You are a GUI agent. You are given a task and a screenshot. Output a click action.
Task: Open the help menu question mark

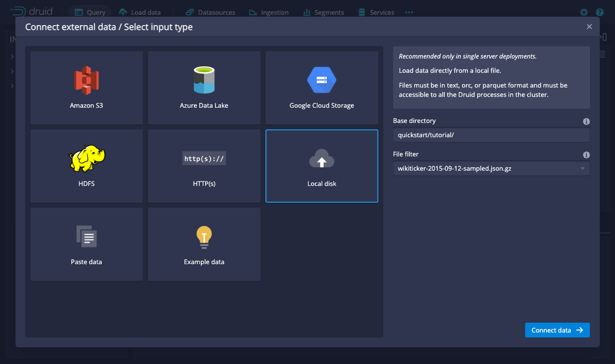coord(599,12)
